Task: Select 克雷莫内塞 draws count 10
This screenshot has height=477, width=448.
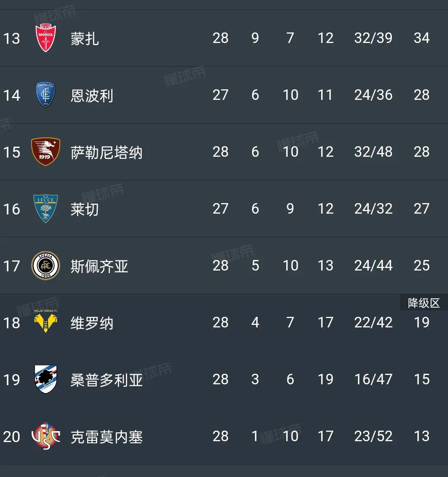Action: tap(291, 436)
